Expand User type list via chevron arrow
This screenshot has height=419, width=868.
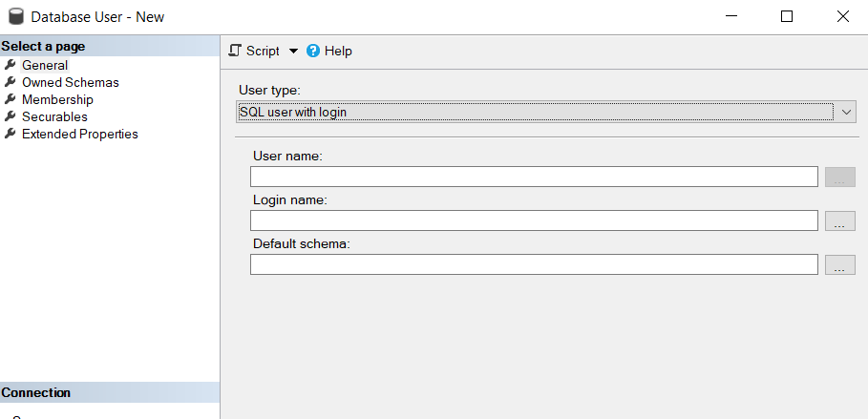coord(846,112)
